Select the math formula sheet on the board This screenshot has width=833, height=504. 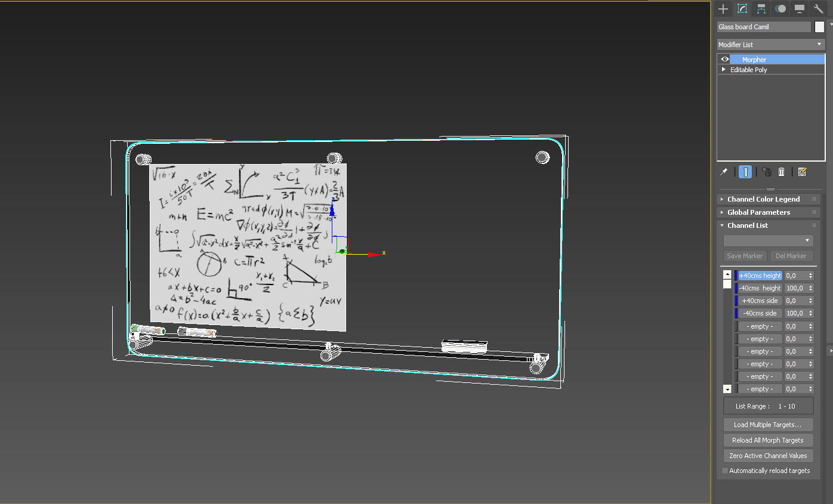coord(248,246)
